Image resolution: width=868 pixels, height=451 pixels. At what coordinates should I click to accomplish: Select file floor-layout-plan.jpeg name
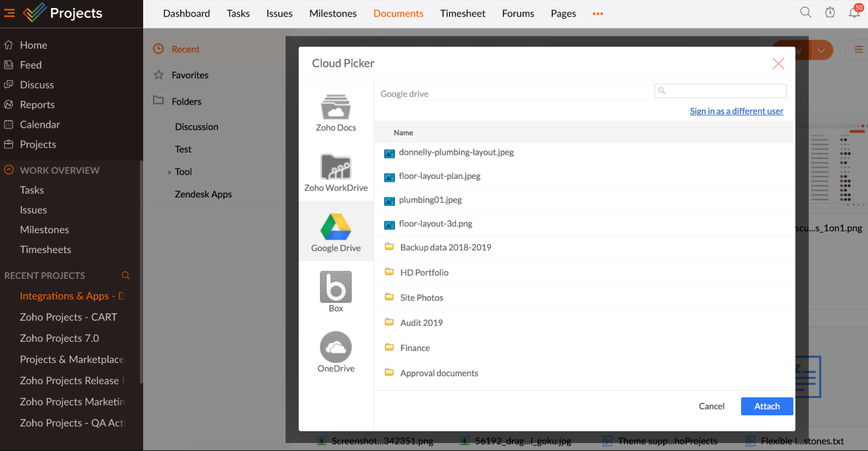point(440,176)
